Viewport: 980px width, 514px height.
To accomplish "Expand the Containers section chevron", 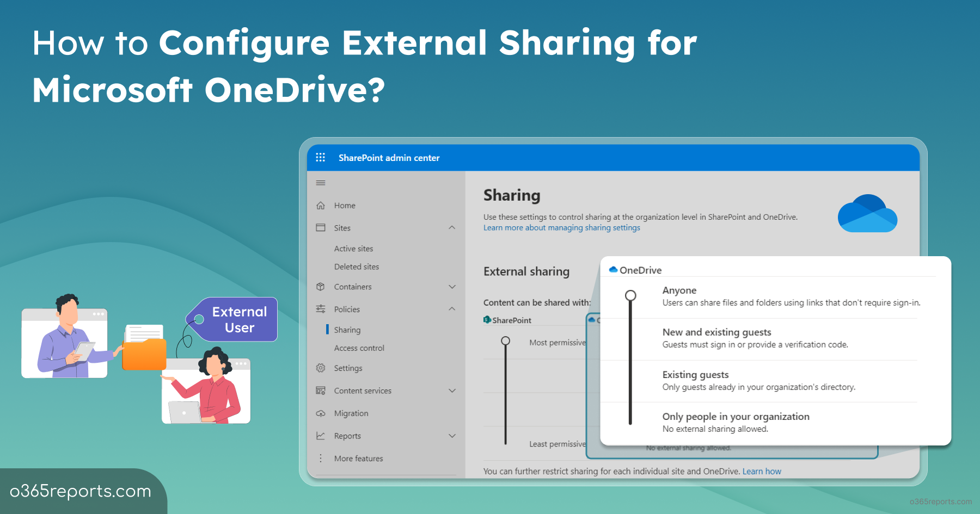I will click(452, 287).
